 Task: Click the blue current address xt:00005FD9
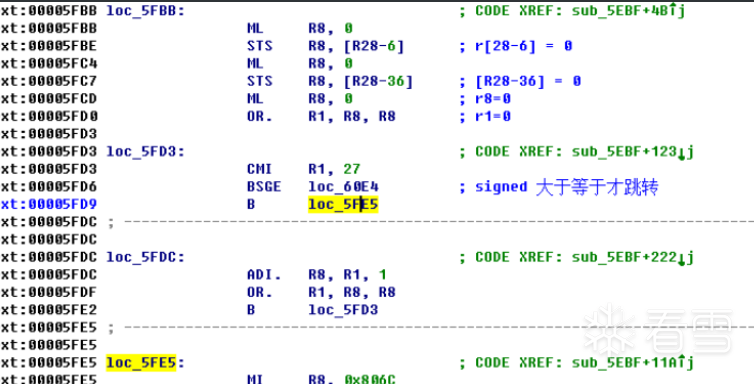pyautogui.click(x=49, y=205)
